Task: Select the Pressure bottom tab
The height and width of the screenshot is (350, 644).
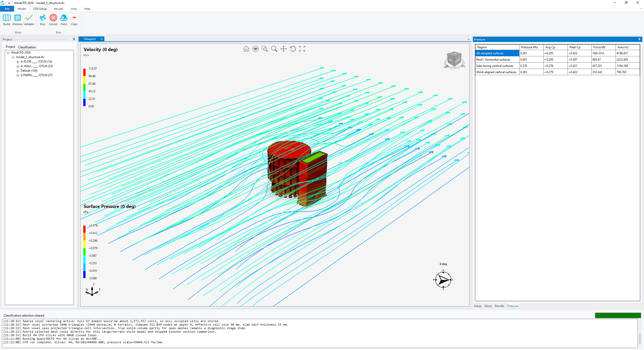Action: pos(513,306)
